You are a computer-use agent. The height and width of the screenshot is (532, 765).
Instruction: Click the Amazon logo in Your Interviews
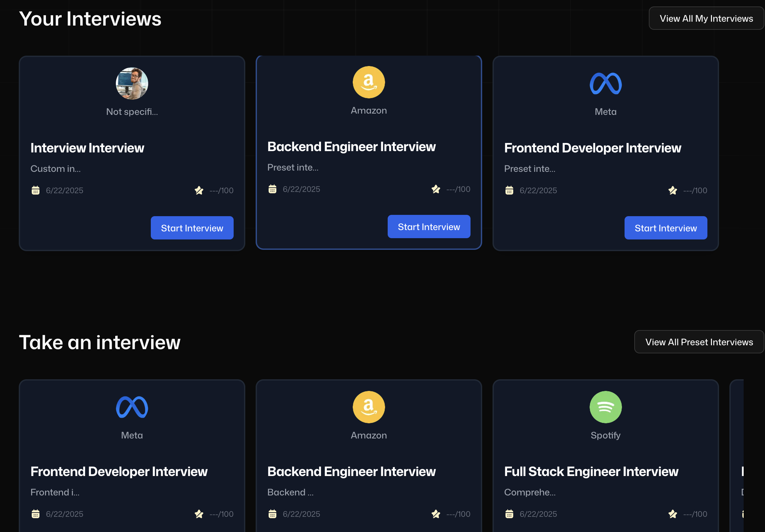[x=369, y=82]
